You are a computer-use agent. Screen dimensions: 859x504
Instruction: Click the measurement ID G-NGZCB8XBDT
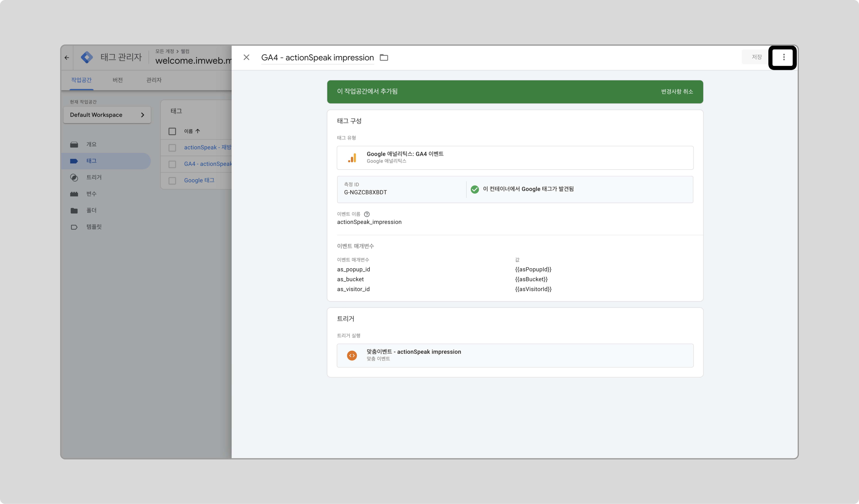(365, 192)
